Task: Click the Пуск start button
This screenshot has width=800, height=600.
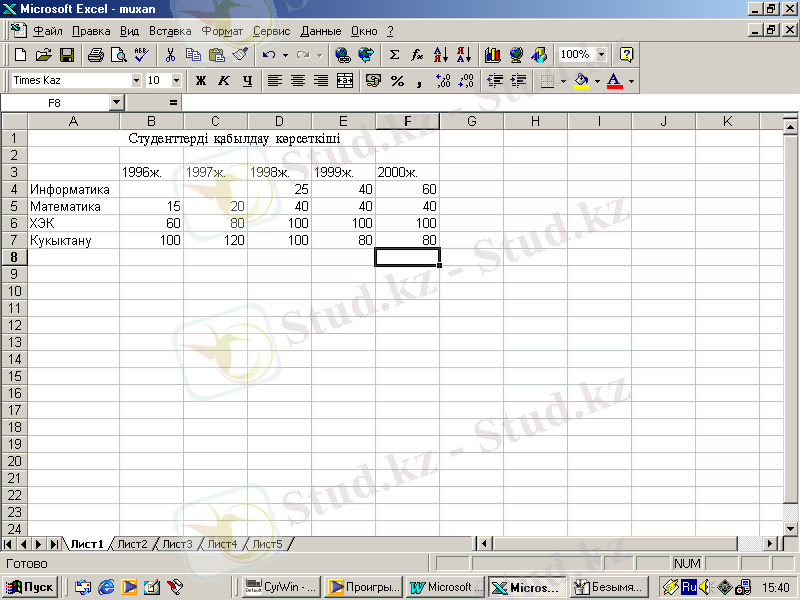Action: (x=32, y=587)
